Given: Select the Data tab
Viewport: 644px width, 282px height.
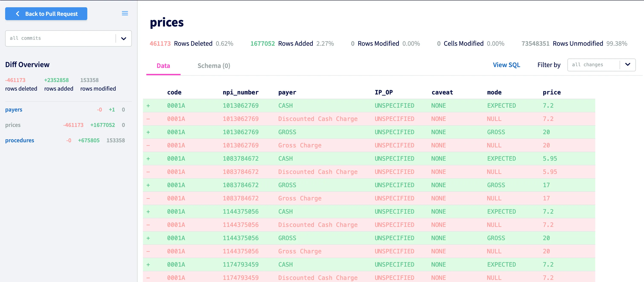Looking at the screenshot, I should tap(163, 66).
